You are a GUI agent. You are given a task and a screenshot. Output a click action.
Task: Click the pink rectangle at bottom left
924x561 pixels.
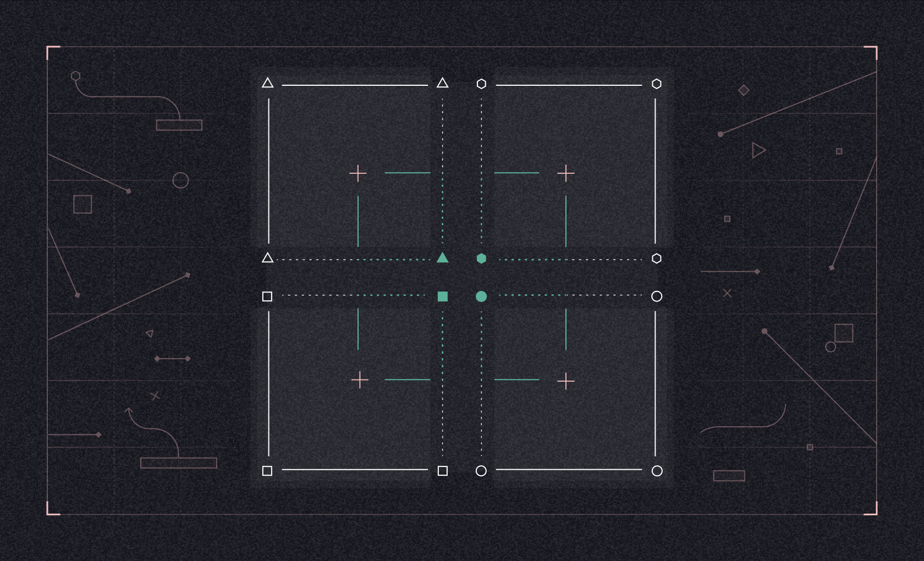178,463
